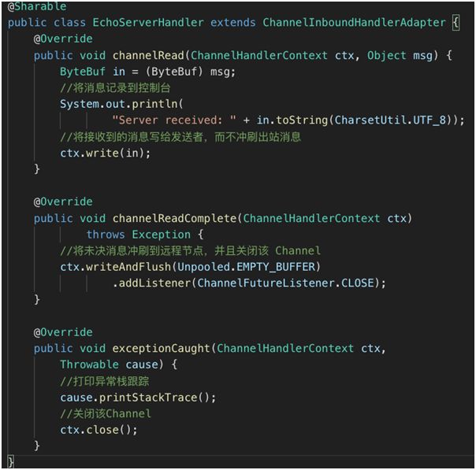Click the Object type of msg parameter
The image size is (476, 470).
(386, 55)
